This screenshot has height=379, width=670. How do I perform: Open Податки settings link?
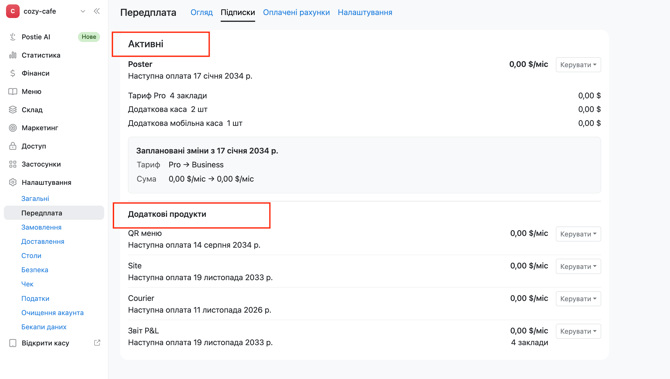click(35, 298)
